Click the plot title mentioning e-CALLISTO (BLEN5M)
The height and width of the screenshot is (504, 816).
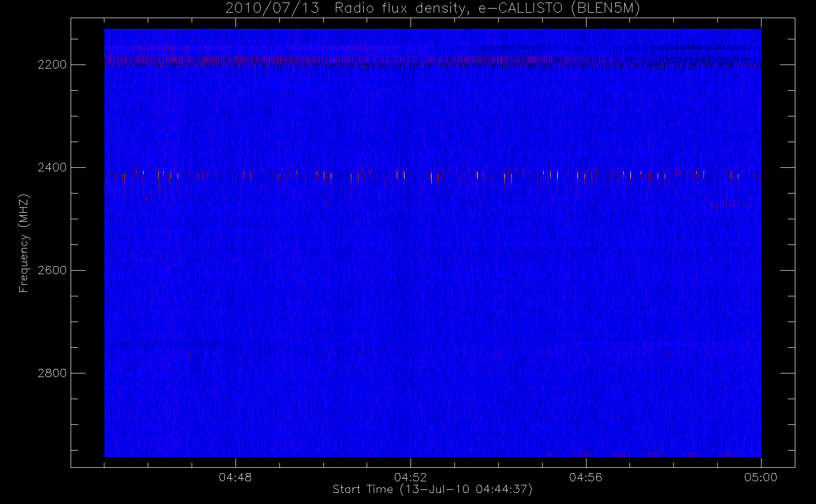click(x=433, y=8)
